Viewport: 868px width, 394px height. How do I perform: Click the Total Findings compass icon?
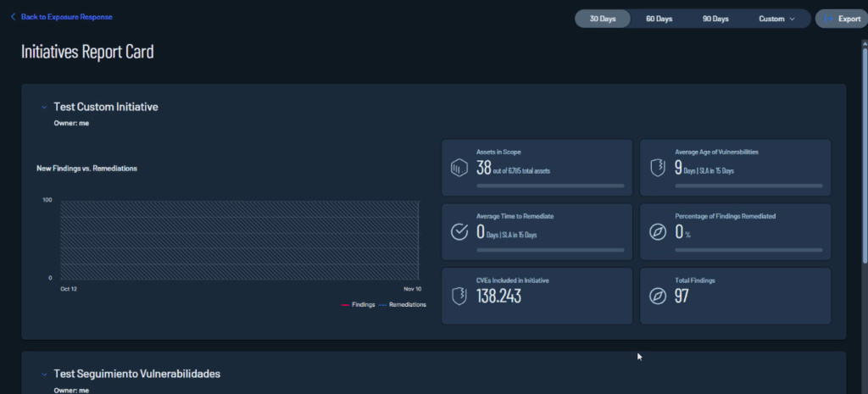click(x=657, y=296)
